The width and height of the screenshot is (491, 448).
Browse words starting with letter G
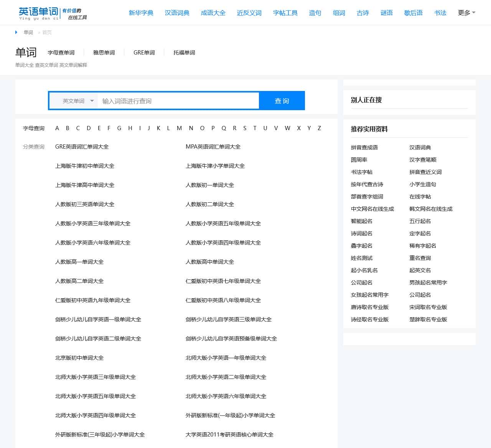pyautogui.click(x=119, y=128)
